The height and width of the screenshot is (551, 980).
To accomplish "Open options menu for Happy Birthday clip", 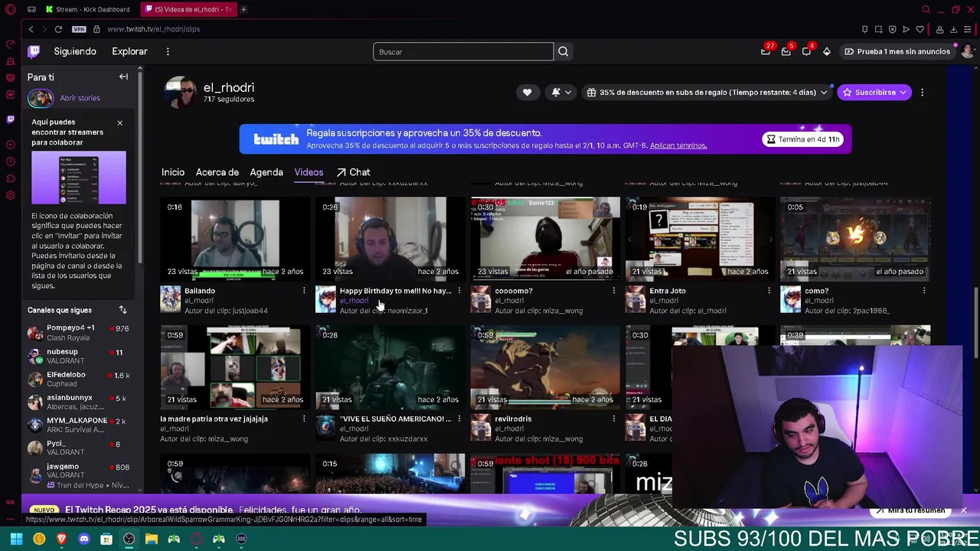I will [x=459, y=291].
